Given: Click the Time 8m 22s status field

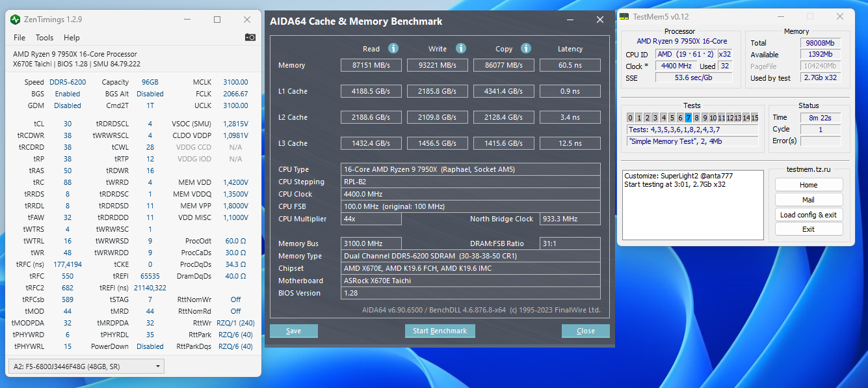Looking at the screenshot, I should pyautogui.click(x=821, y=118).
